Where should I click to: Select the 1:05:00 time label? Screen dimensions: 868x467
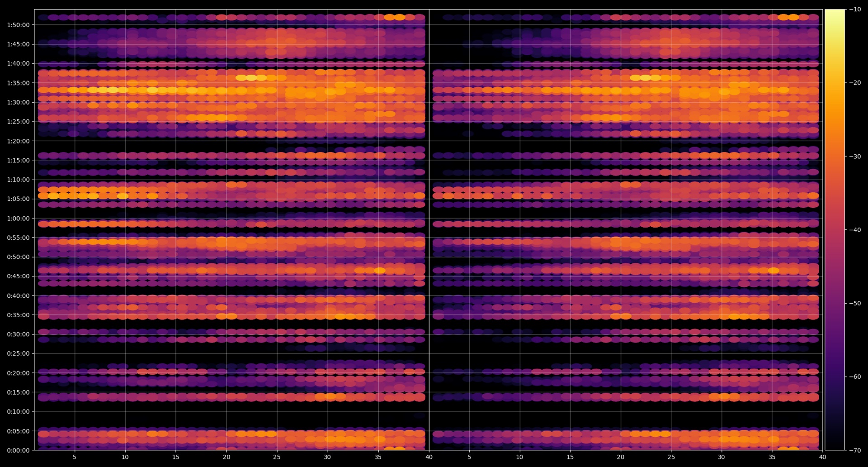click(x=18, y=199)
